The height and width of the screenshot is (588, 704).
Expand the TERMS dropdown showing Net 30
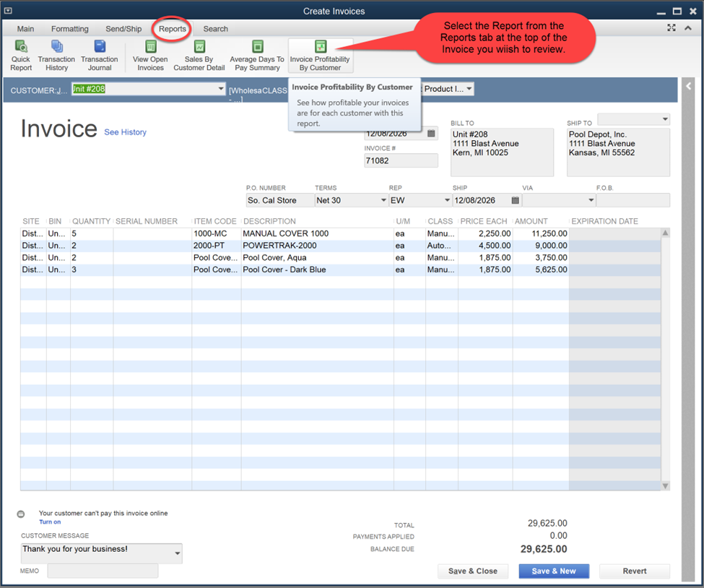(383, 200)
